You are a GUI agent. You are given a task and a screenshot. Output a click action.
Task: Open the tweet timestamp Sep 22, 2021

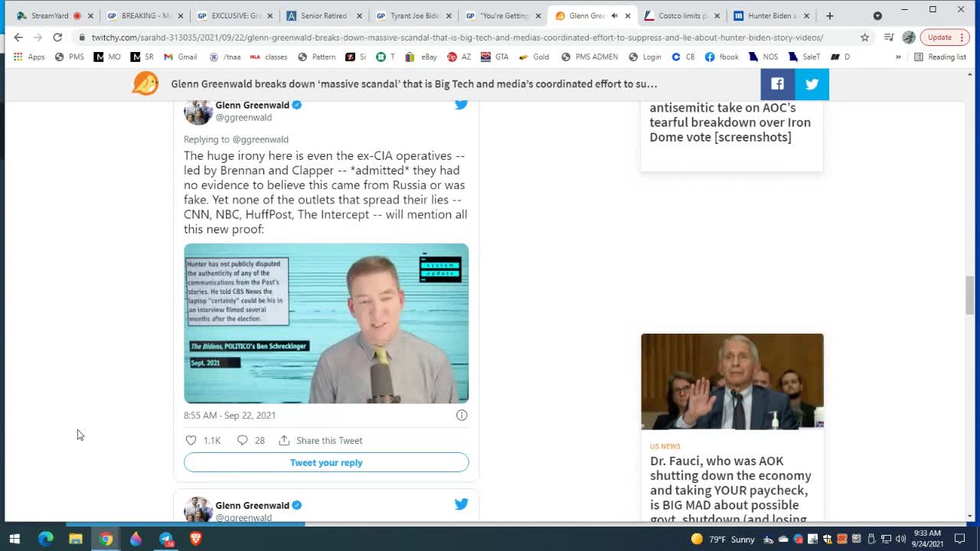230,415
